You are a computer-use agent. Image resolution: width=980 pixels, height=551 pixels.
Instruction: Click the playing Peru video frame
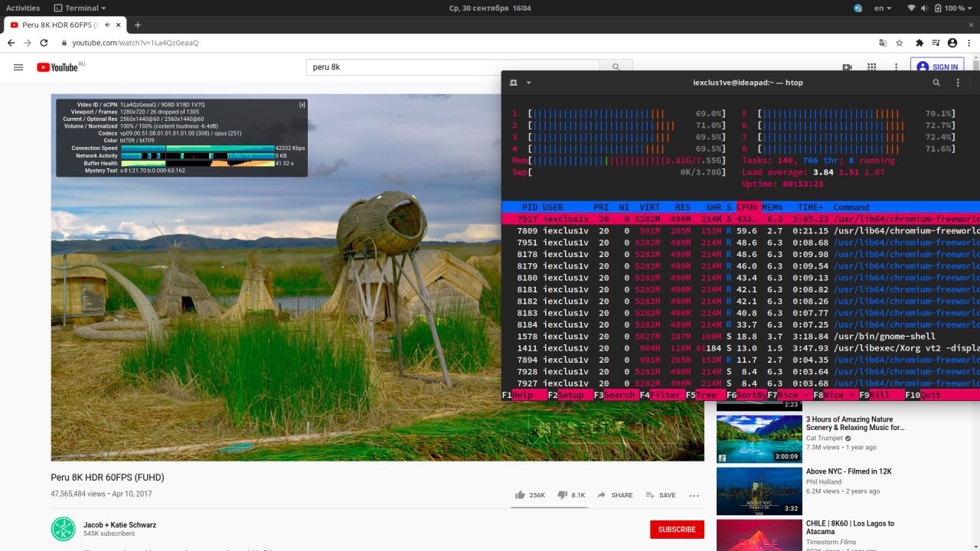[x=377, y=278]
